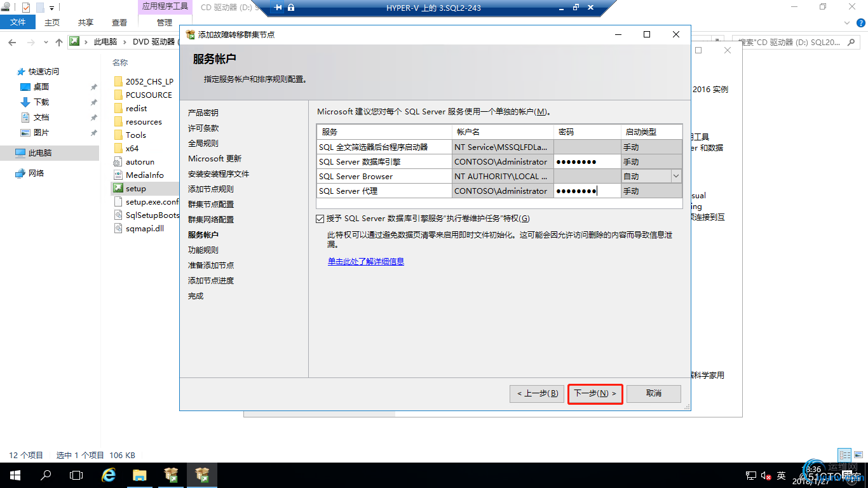Open the 共享 ribbon tab
Image resolution: width=868 pixels, height=488 pixels.
click(x=86, y=22)
